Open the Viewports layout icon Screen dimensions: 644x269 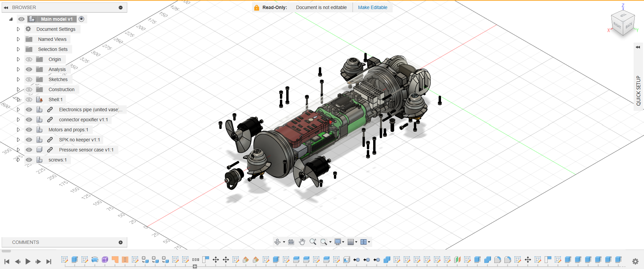(x=363, y=242)
